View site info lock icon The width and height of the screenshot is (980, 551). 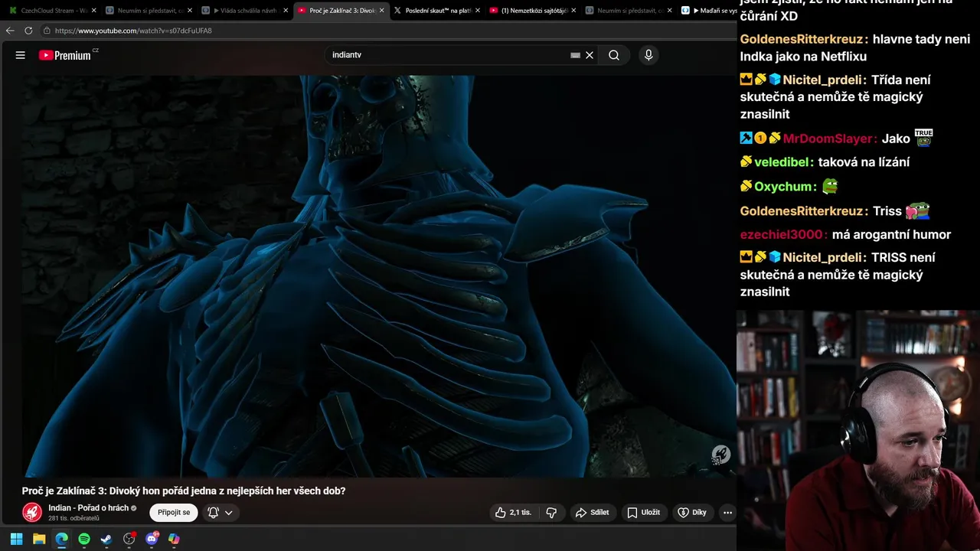pyautogui.click(x=47, y=31)
